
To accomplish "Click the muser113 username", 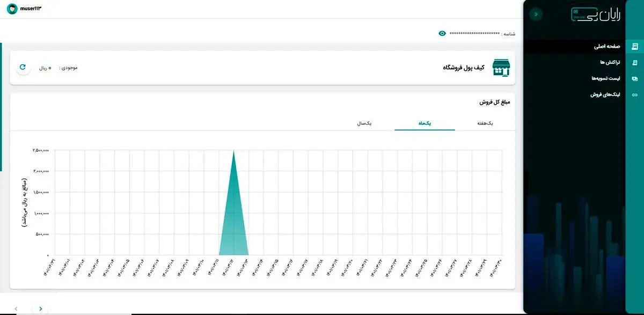I will (31, 9).
